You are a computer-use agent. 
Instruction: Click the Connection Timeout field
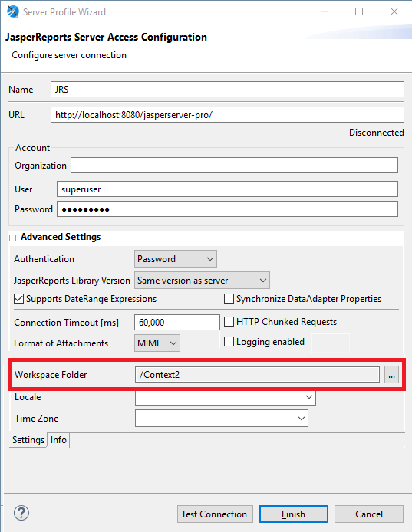177,322
